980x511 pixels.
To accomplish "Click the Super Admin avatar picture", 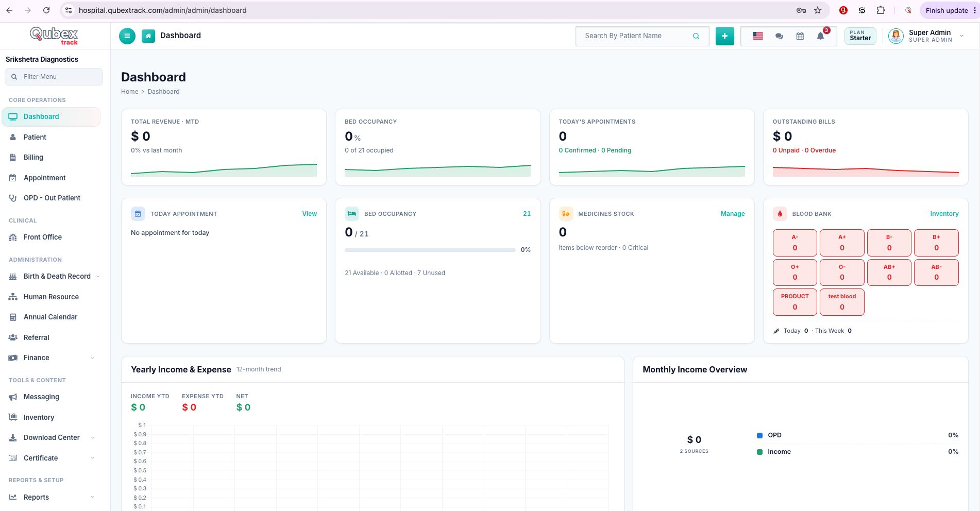I will (896, 36).
